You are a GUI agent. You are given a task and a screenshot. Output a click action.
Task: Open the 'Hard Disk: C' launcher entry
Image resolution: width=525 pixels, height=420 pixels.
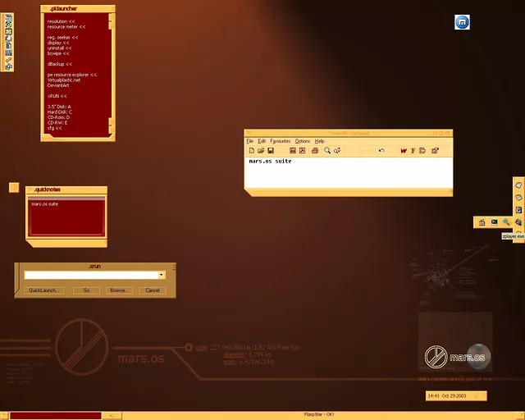pos(59,112)
